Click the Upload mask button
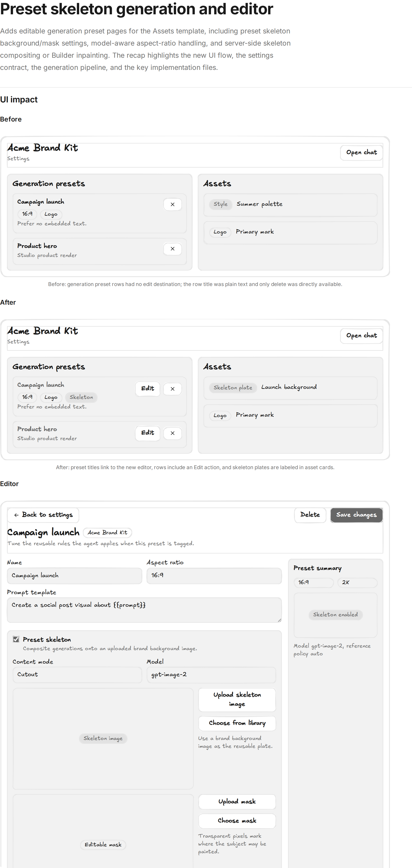412x868 pixels. [x=237, y=802]
